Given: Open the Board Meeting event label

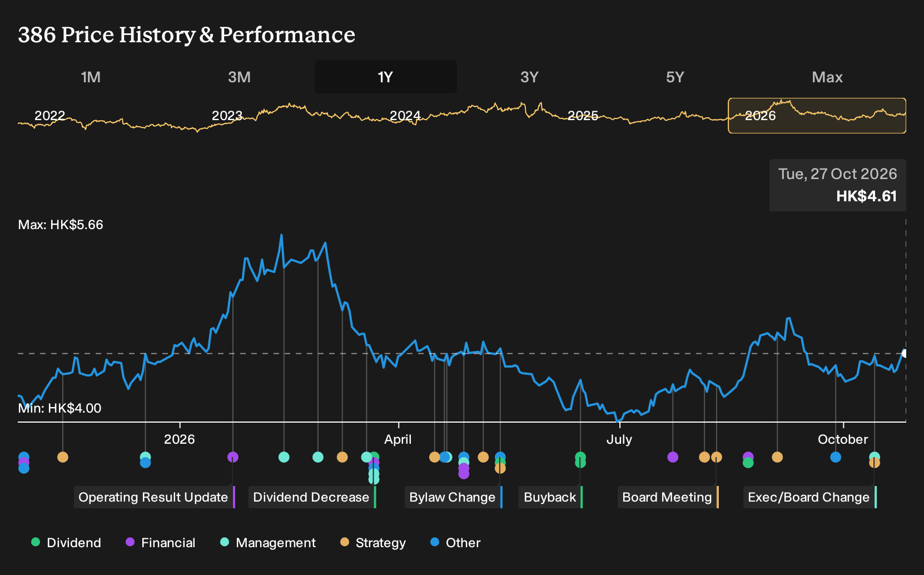Looking at the screenshot, I should [x=668, y=497].
